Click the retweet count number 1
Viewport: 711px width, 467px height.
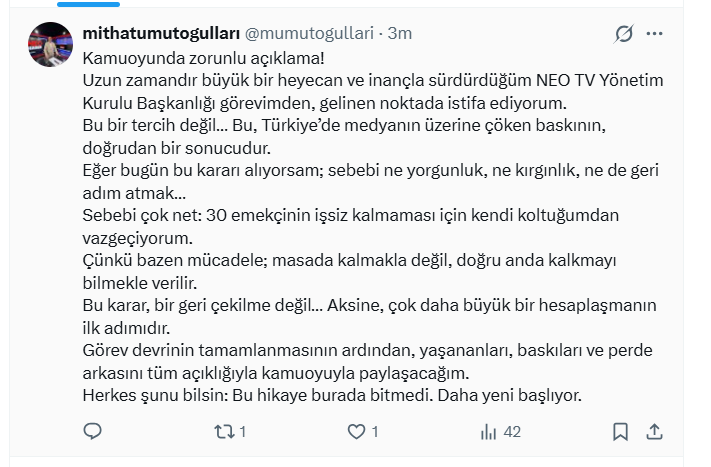click(x=243, y=432)
